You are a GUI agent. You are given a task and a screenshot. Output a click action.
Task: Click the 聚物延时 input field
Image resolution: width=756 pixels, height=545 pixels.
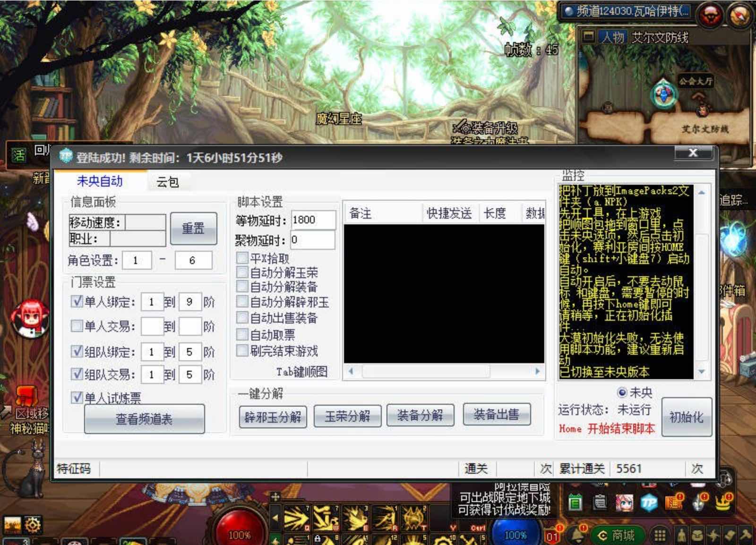[312, 239]
